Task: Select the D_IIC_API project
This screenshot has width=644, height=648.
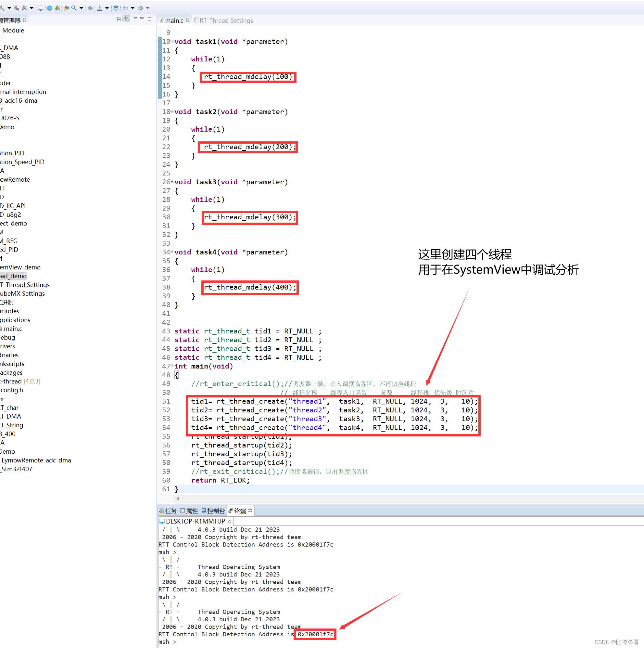Action: tap(13, 206)
